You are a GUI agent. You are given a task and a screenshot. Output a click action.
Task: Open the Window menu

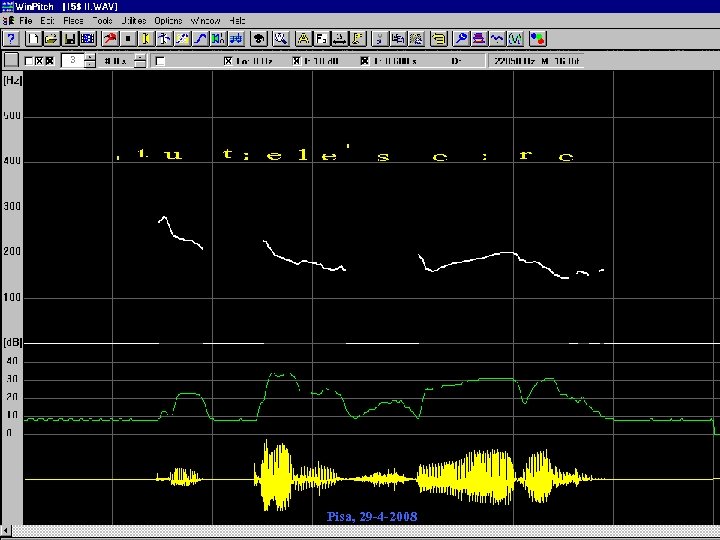pyautogui.click(x=205, y=20)
